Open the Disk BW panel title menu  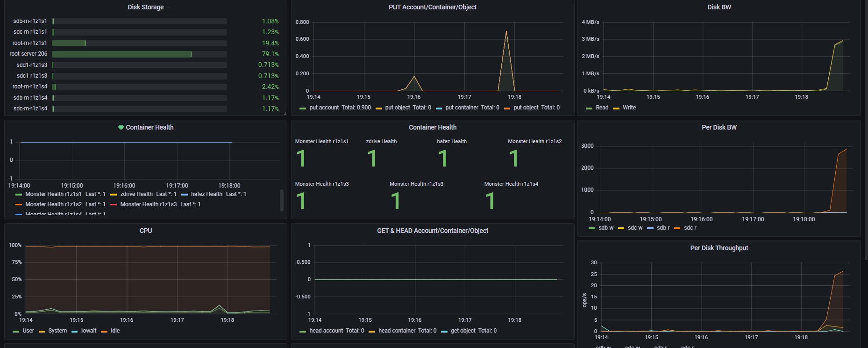[719, 7]
